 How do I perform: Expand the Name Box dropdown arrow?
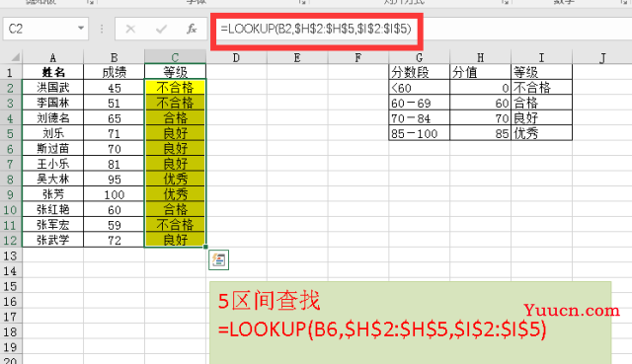point(81,29)
